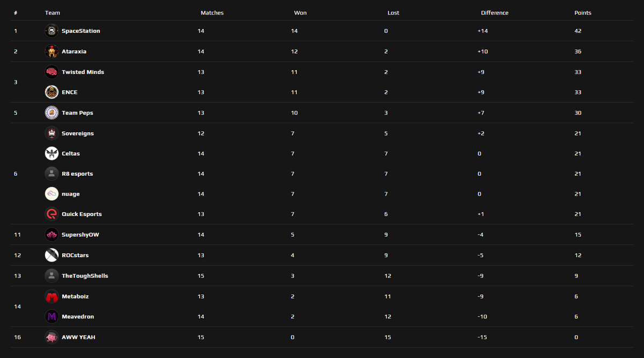The image size is (644, 358).
Task: Click rank number 16 cell
Action: point(17,337)
